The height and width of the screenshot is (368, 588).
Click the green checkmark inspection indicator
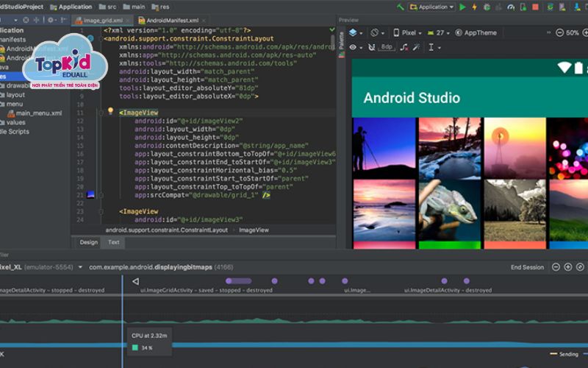[x=332, y=29]
